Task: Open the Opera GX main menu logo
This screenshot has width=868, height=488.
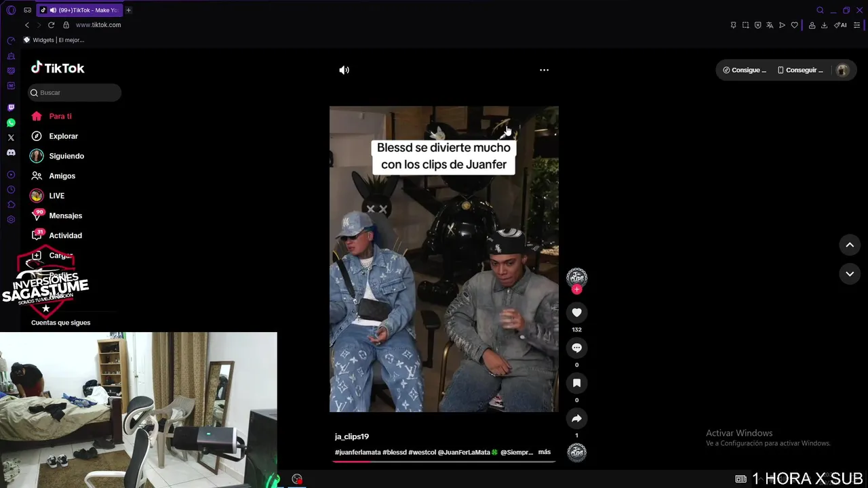Action: (x=11, y=10)
